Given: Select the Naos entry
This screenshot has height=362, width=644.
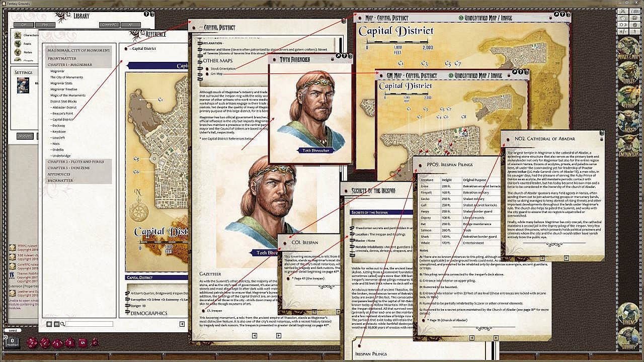Looking at the screenshot, I should [x=55, y=144].
